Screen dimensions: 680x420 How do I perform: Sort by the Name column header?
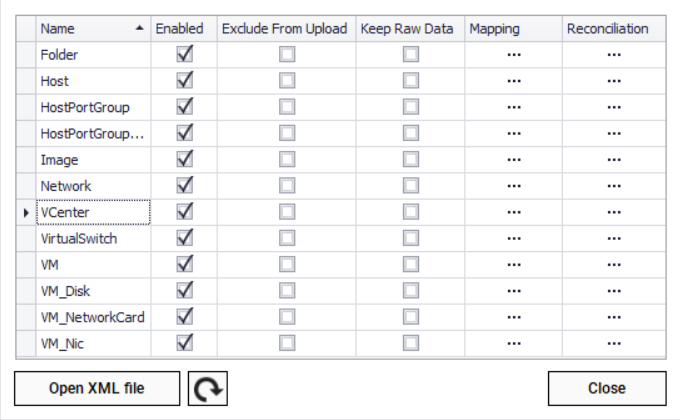pos(92,29)
